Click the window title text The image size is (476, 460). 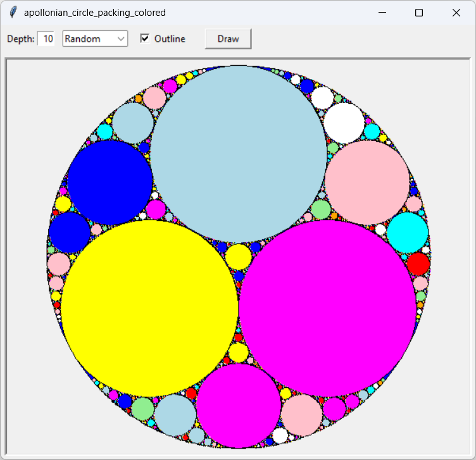tap(95, 13)
